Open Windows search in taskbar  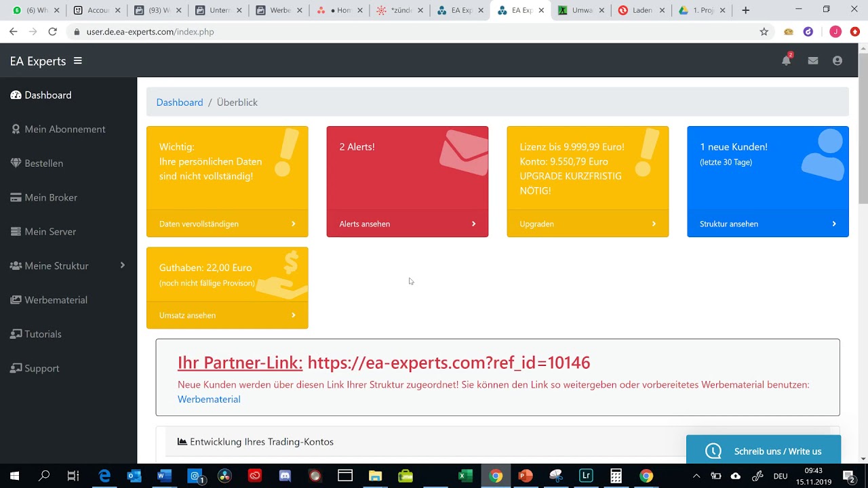click(x=44, y=476)
